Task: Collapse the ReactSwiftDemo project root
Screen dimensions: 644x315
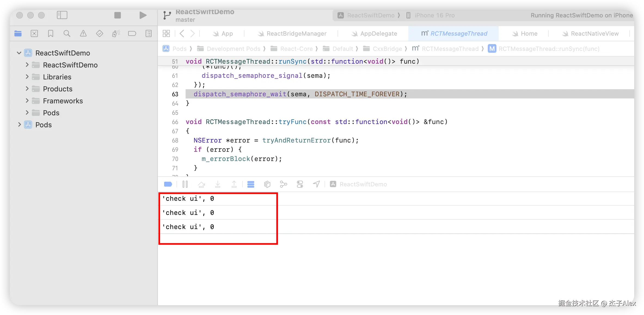Action: [19, 53]
